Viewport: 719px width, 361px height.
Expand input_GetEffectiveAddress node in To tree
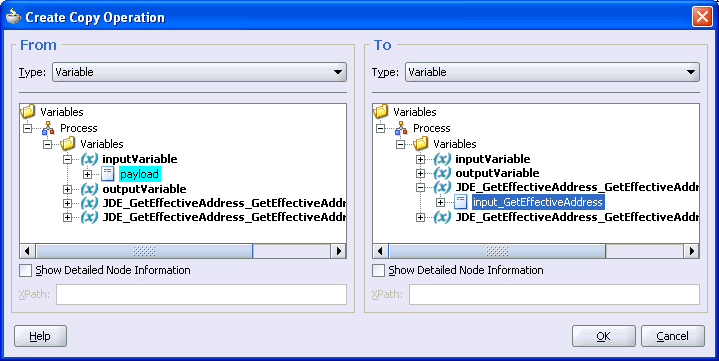click(441, 203)
